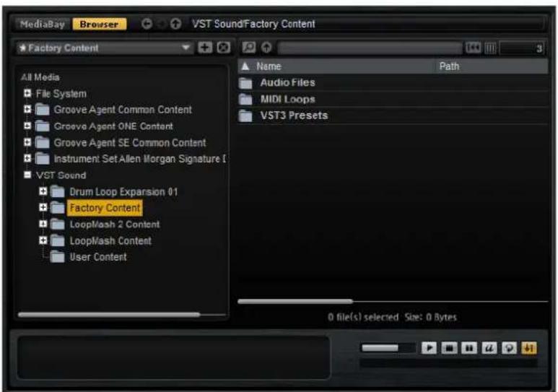Select Groove Agent ONE Content folder
This screenshot has width=558, height=392.
coord(113,126)
